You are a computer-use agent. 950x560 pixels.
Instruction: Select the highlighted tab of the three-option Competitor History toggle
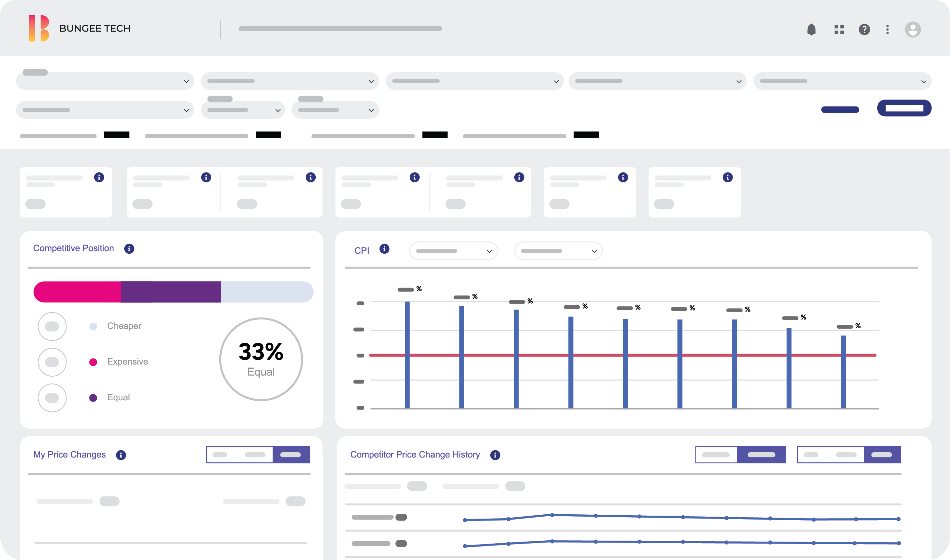tap(882, 455)
